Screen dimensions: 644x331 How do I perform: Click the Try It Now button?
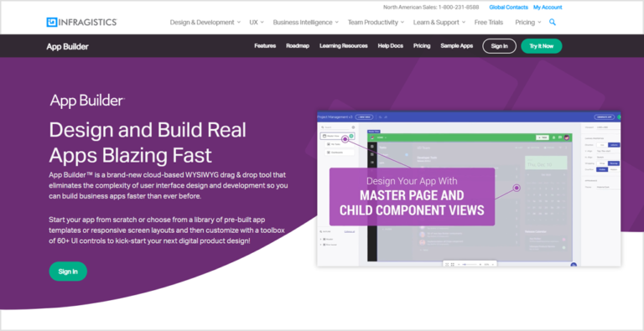[542, 46]
